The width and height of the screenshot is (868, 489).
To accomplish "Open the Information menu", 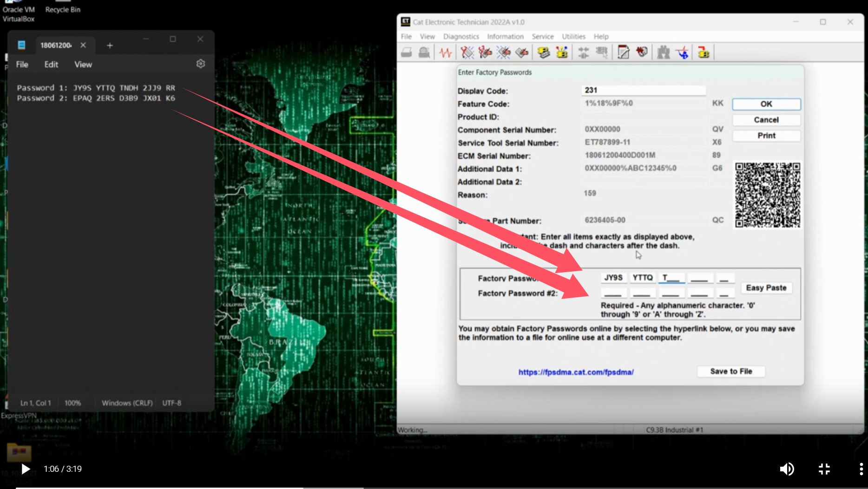I will click(x=505, y=36).
